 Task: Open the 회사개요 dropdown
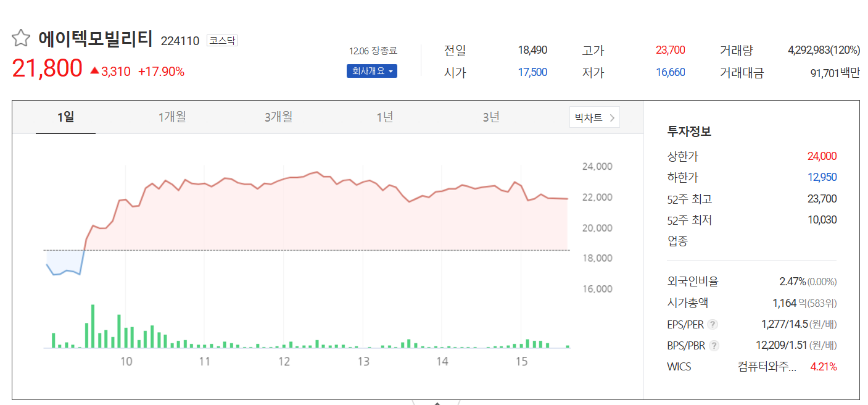pyautogui.click(x=371, y=71)
